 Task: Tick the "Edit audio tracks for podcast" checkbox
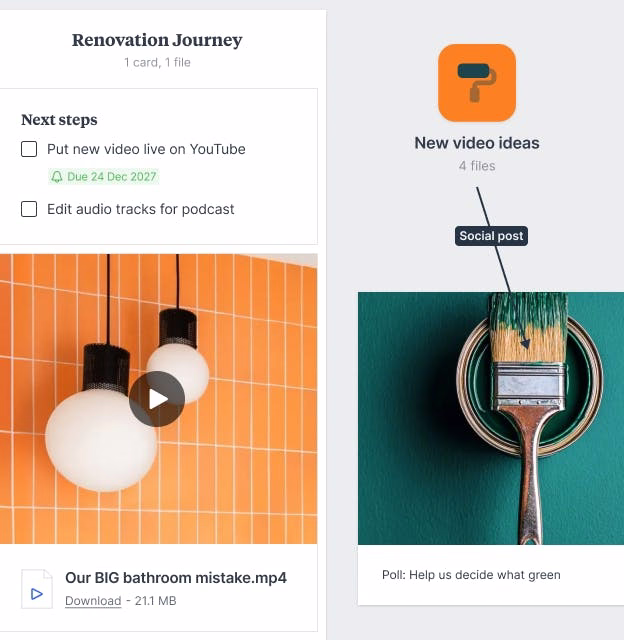coord(29,209)
